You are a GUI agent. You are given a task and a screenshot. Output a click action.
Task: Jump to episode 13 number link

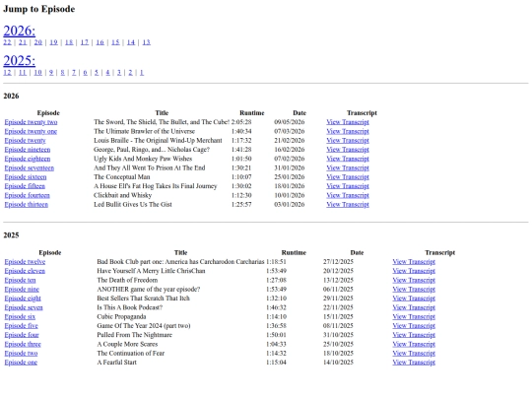point(146,42)
